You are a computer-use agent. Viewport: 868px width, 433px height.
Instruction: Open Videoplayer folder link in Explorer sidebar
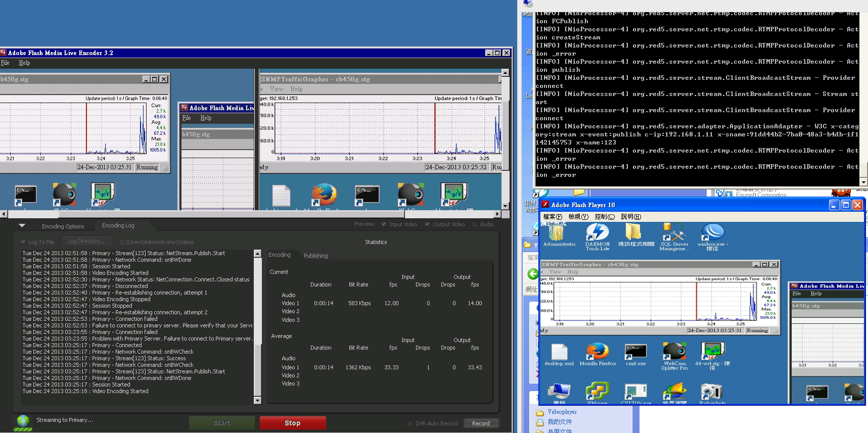point(562,412)
